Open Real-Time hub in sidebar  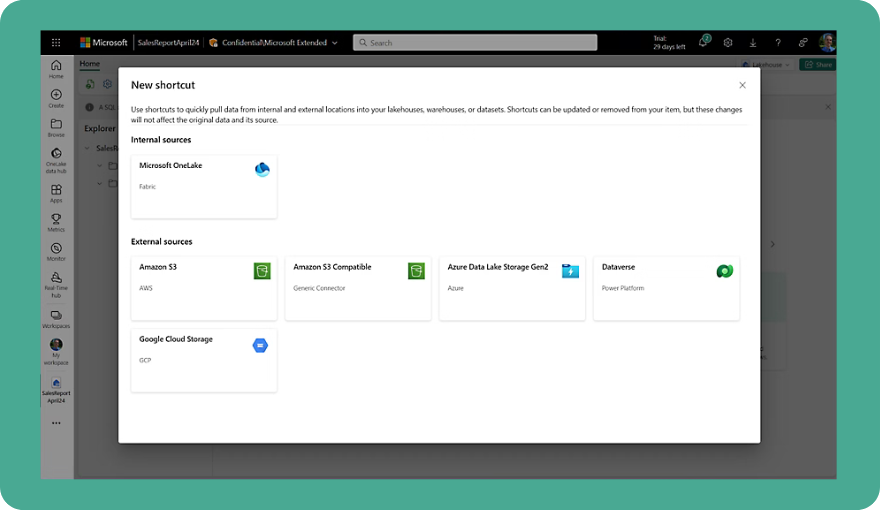click(56, 284)
